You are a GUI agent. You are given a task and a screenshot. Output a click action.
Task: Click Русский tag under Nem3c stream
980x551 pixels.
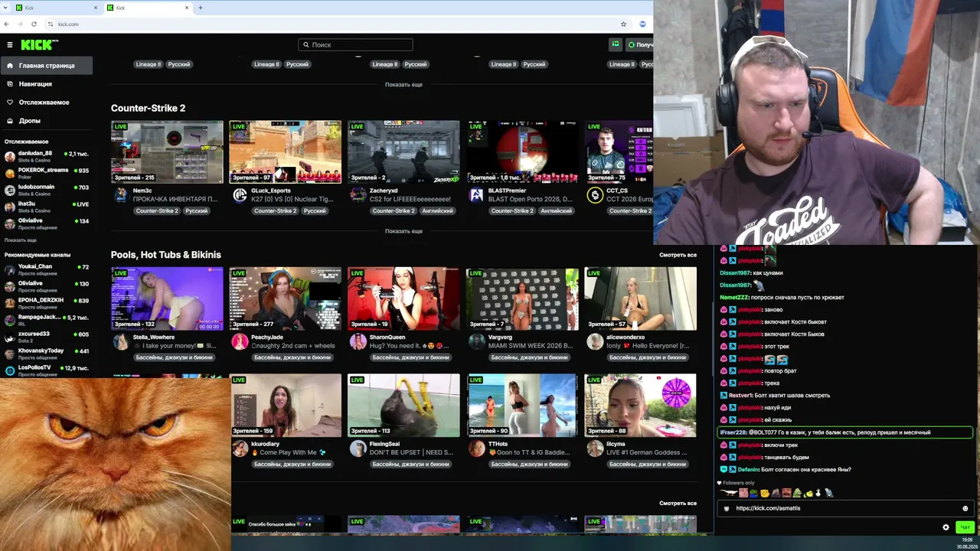point(196,210)
